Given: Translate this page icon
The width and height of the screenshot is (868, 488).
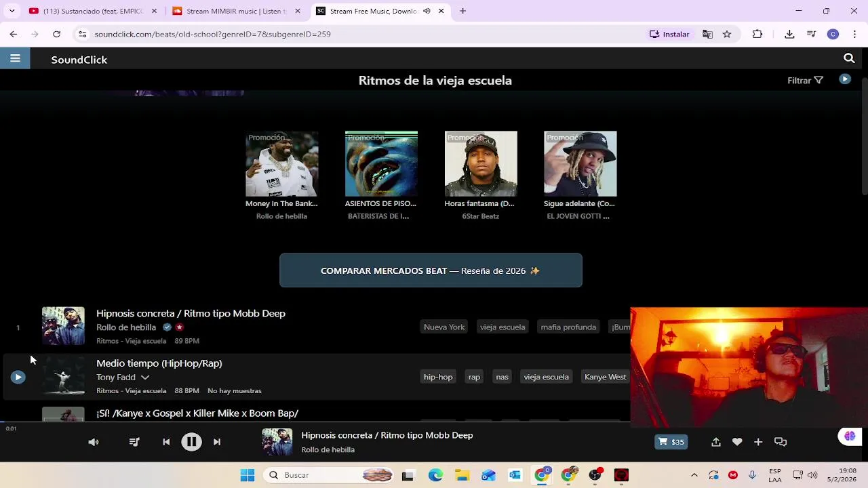Looking at the screenshot, I should (707, 34).
